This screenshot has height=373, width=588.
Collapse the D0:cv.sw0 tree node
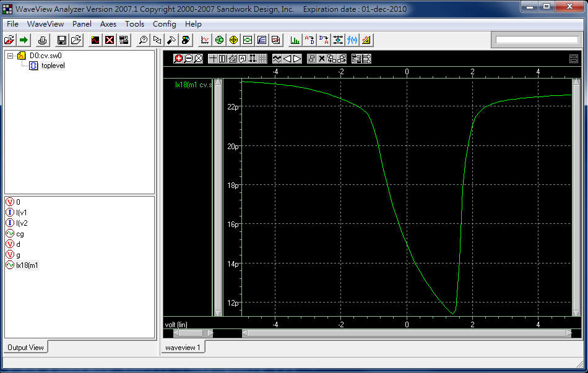11,56
